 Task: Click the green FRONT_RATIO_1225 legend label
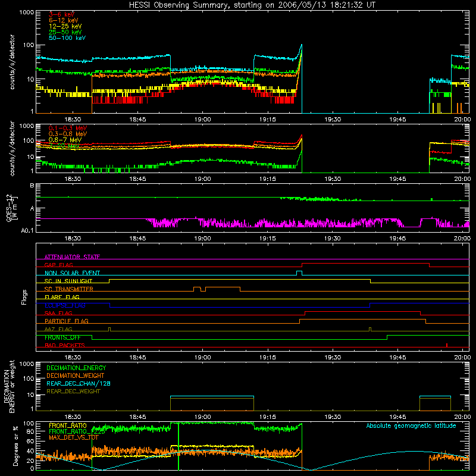(x=77, y=432)
